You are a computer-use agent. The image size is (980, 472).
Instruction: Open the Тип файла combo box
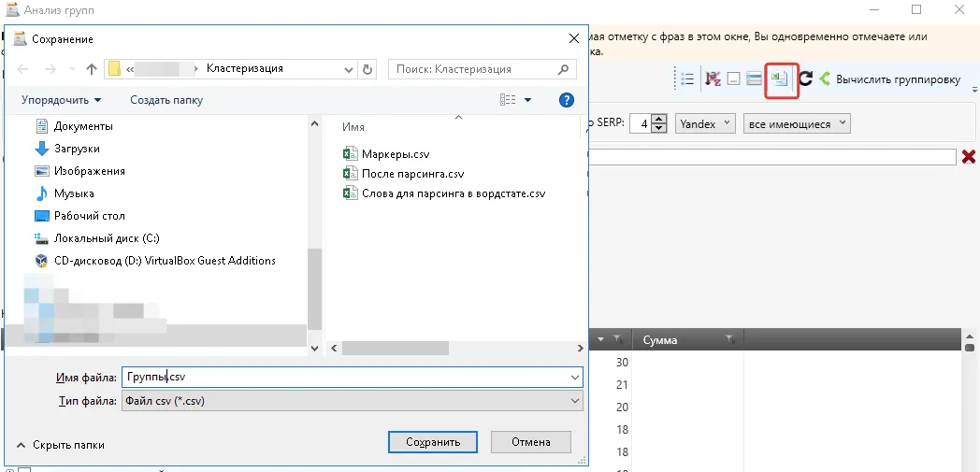[352, 401]
